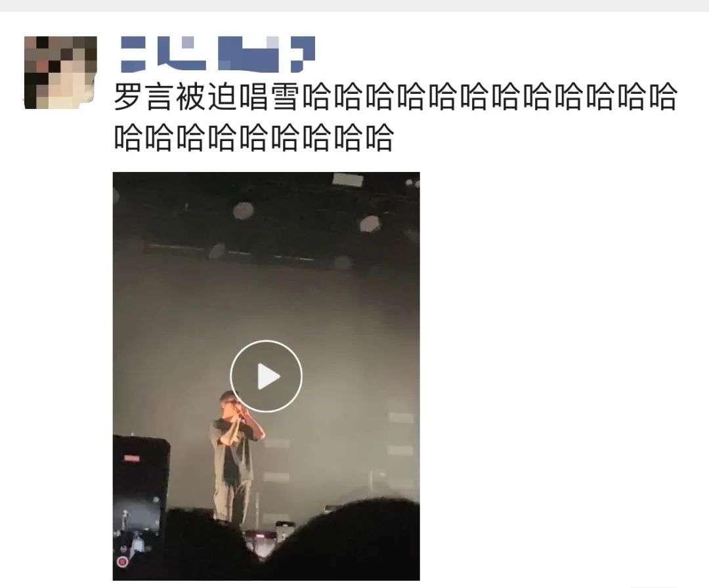Play the concert video
The width and height of the screenshot is (709, 588).
pyautogui.click(x=266, y=376)
